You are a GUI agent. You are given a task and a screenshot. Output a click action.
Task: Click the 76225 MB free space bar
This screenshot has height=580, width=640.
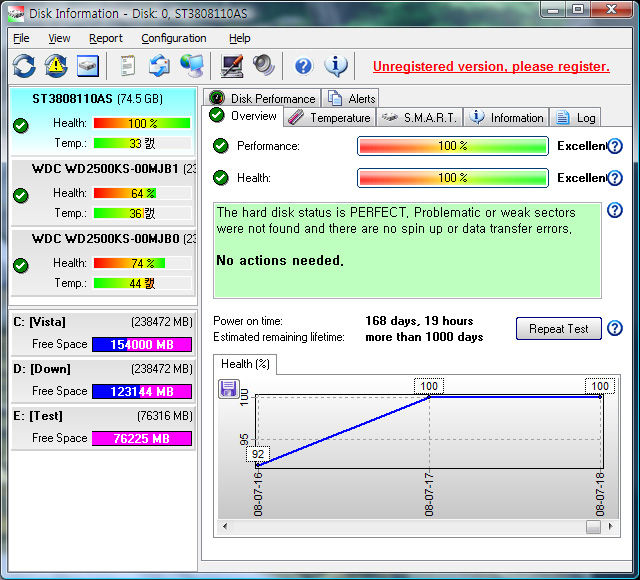(142, 438)
